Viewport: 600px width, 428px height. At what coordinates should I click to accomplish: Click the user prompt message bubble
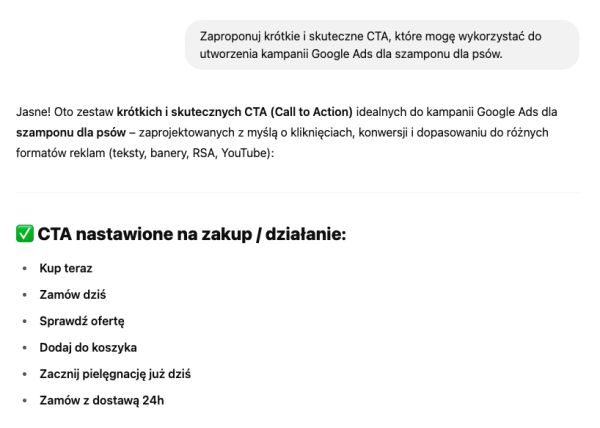click(x=382, y=45)
